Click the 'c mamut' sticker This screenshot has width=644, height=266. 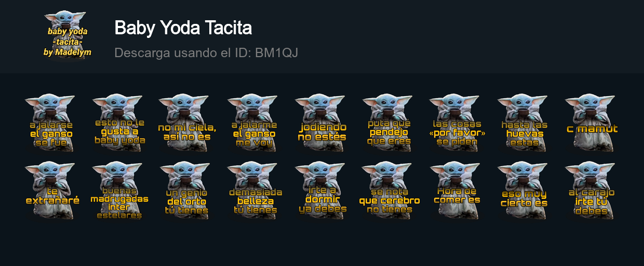591,123
